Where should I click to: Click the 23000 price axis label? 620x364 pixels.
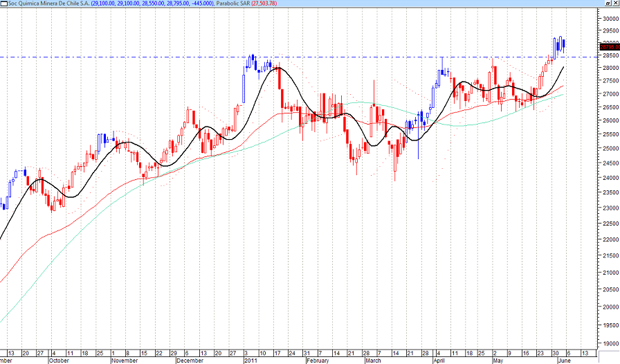point(611,208)
